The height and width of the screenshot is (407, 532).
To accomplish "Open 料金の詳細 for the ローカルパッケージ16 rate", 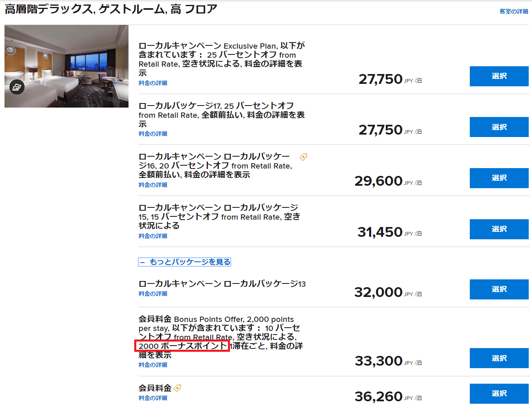I will point(153,185).
